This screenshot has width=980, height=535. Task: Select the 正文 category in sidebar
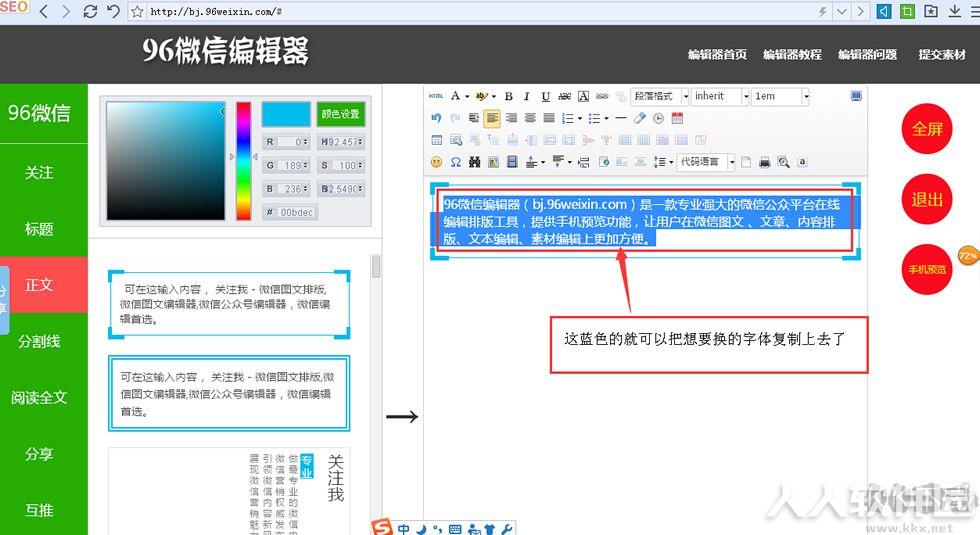pos(44,285)
